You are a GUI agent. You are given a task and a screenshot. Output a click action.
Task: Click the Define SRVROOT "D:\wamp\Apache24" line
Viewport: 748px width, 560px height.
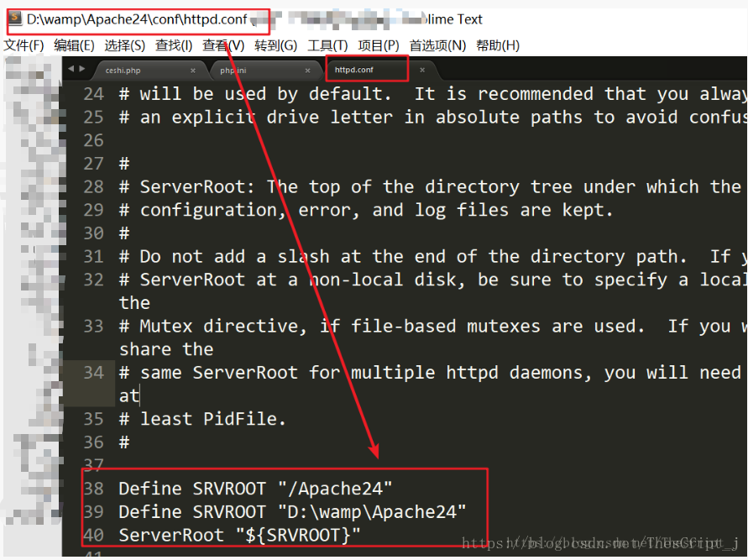pos(292,512)
